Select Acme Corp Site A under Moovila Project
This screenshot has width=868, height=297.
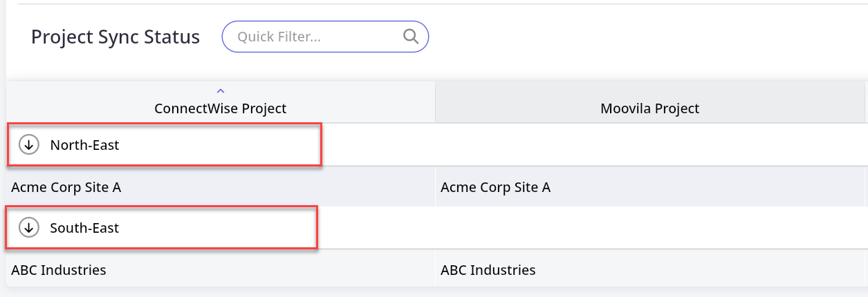point(495,186)
